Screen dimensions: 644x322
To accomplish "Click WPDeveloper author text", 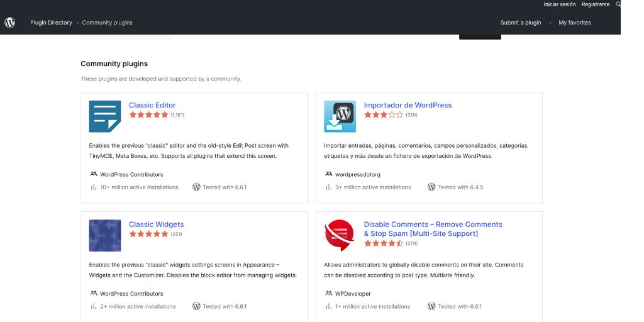I will point(353,294).
